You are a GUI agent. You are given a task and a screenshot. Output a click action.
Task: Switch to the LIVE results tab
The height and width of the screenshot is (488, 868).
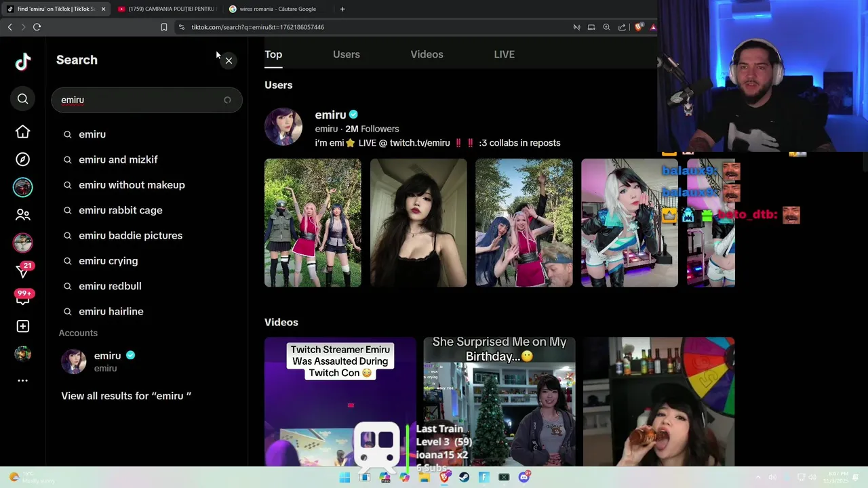pos(505,54)
